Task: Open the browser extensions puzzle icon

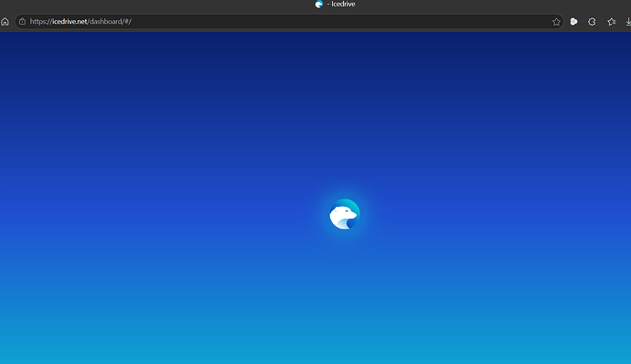Action: tap(592, 22)
